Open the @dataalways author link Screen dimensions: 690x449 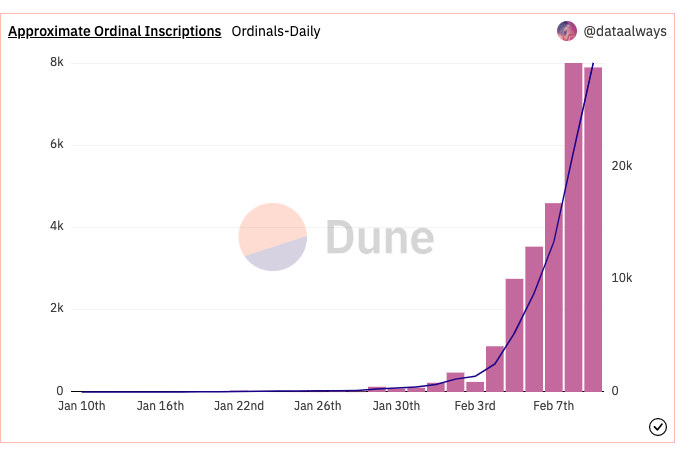point(625,31)
